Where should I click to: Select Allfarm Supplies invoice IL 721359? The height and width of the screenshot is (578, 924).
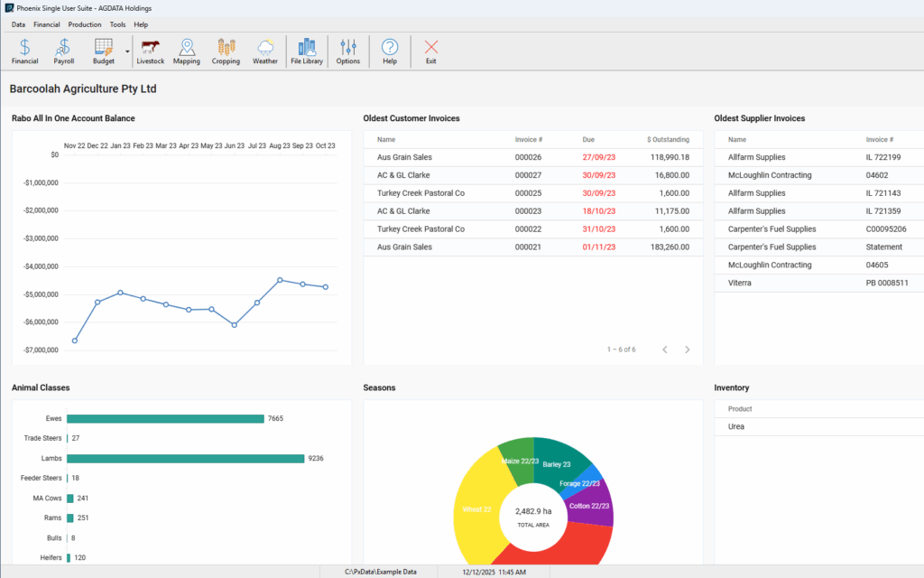coord(819,211)
